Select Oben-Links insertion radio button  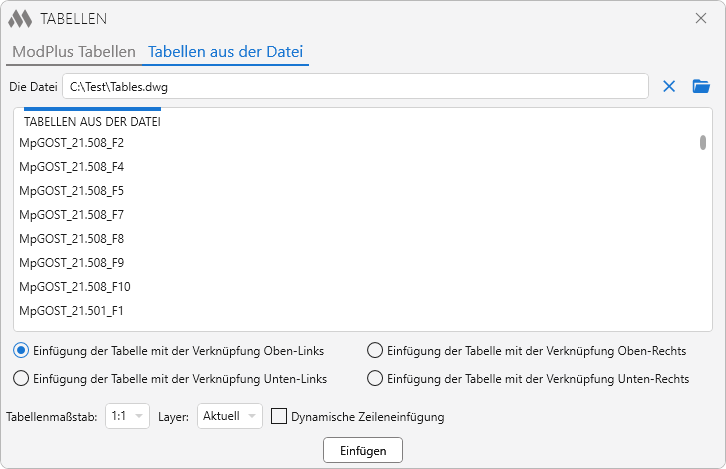(21, 351)
